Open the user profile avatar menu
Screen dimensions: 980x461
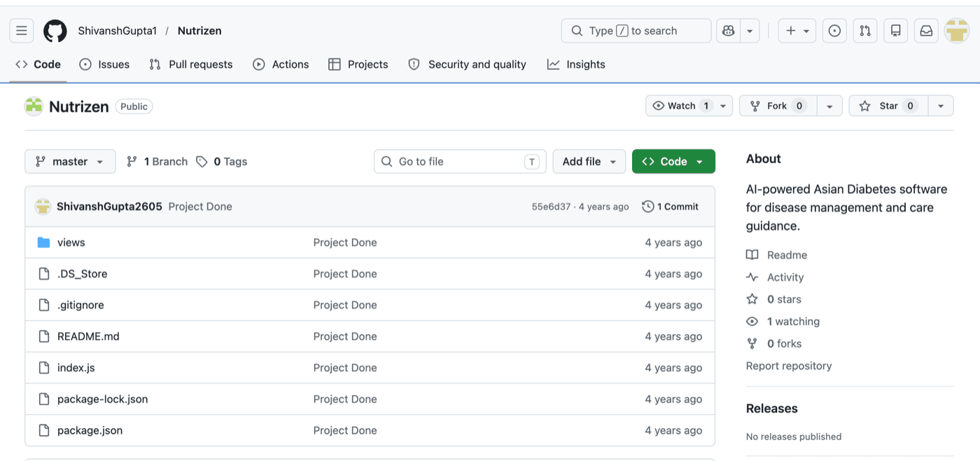pyautogui.click(x=957, y=31)
